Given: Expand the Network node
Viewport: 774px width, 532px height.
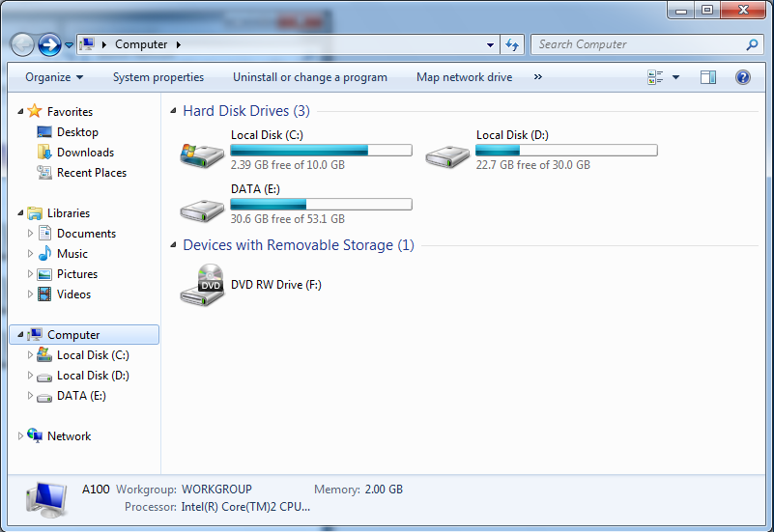Looking at the screenshot, I should coord(20,435).
